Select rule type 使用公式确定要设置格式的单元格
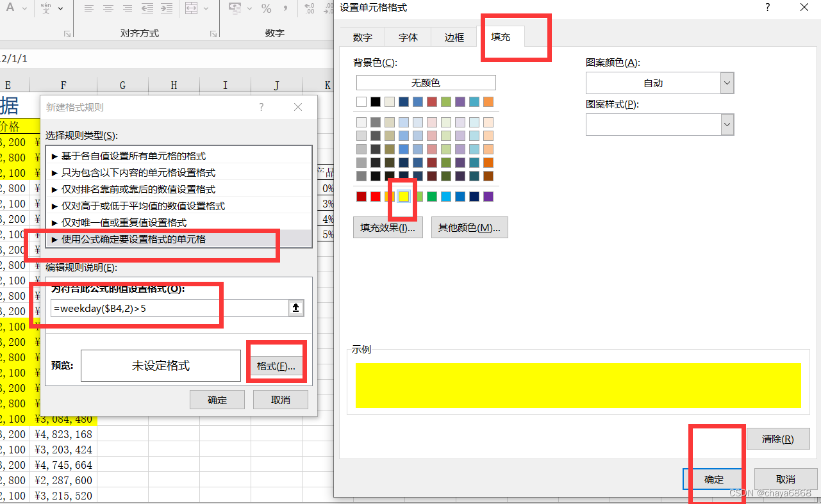 pos(178,239)
